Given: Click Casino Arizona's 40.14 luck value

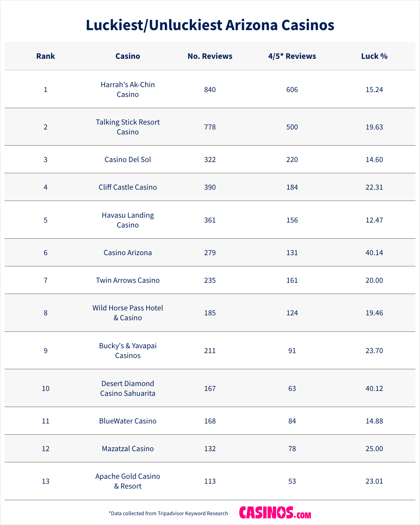Looking at the screenshot, I should pos(374,253).
